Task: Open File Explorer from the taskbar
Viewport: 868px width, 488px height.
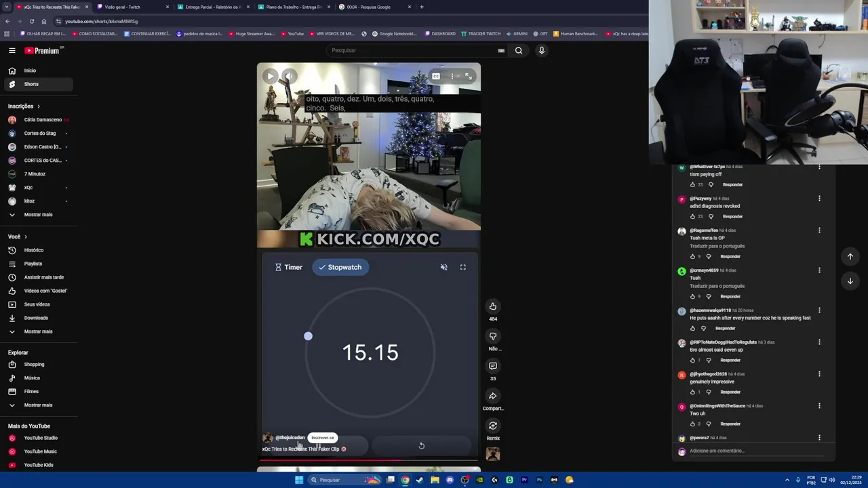Action: (x=435, y=480)
